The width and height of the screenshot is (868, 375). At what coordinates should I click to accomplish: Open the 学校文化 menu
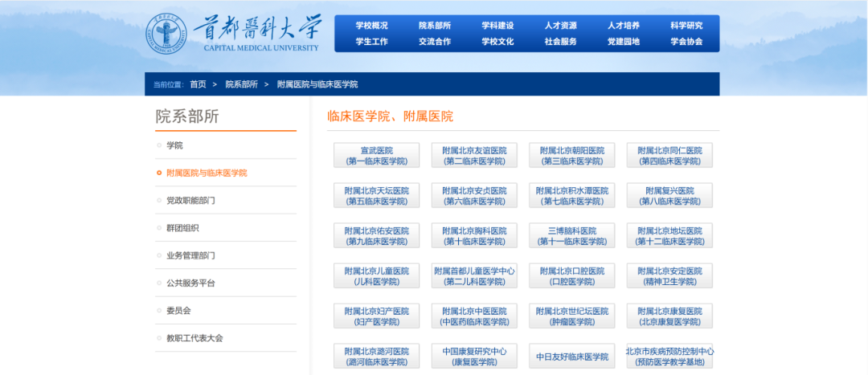pyautogui.click(x=497, y=42)
